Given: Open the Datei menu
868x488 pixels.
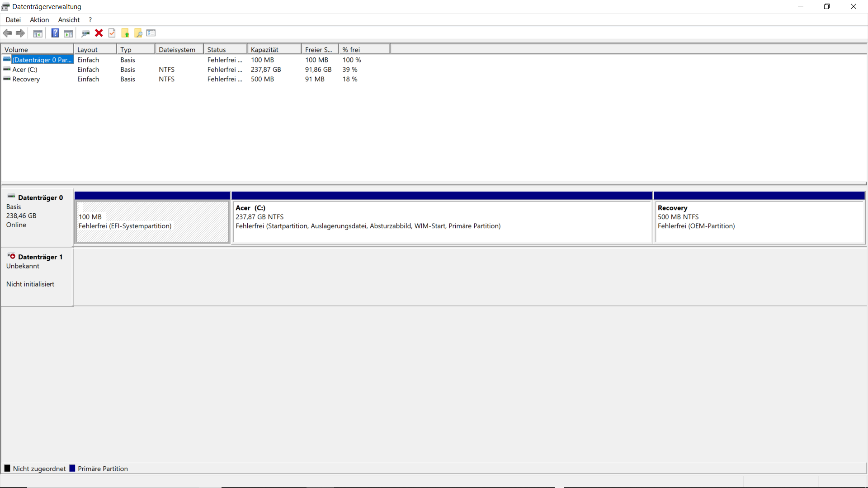Looking at the screenshot, I should click(13, 20).
